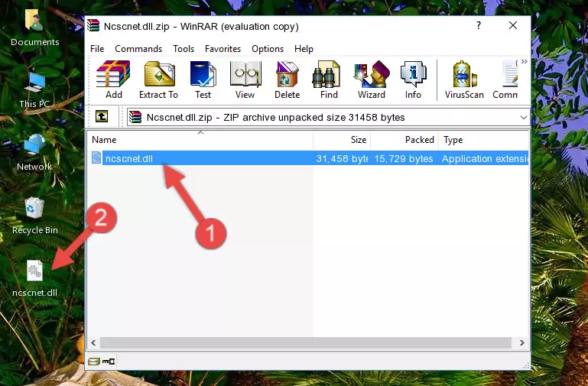This screenshot has height=386, width=588.
Task: Select the ncscnet.dll desktop file
Action: [x=35, y=278]
